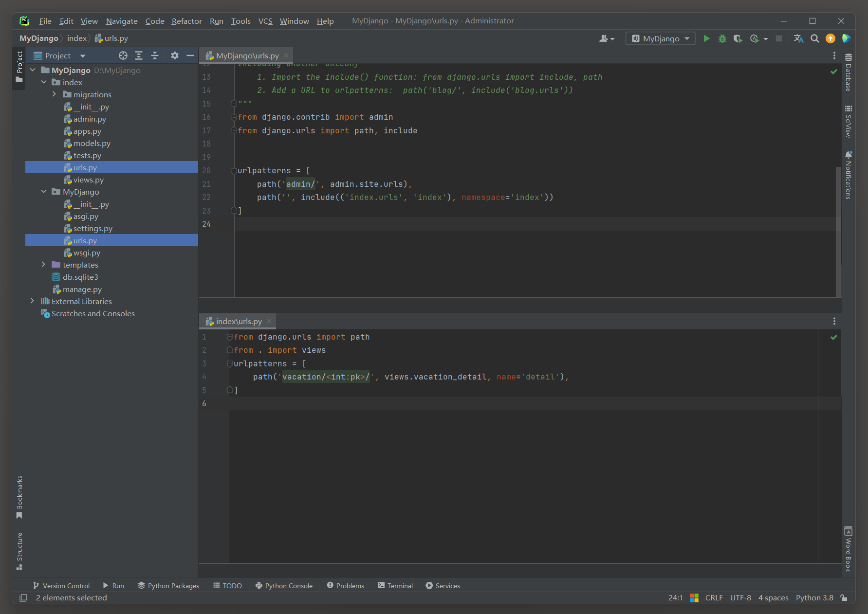The width and height of the screenshot is (868, 614).
Task: Open the Python Packages tool window
Action: (168, 586)
